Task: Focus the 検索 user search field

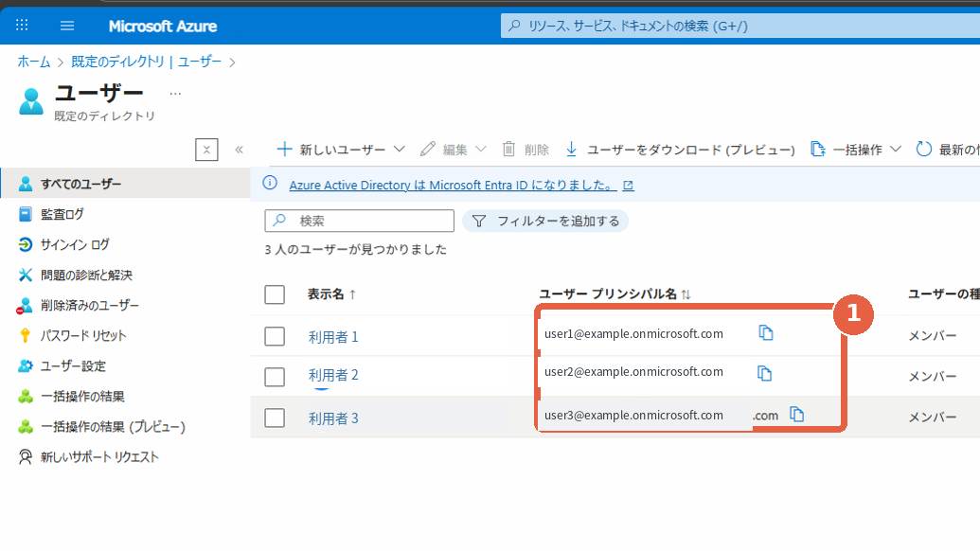Action: coord(360,221)
